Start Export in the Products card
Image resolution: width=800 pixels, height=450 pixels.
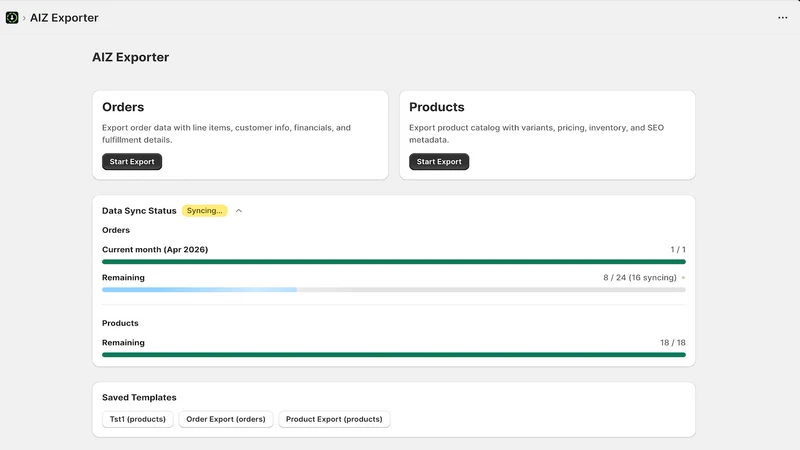pos(439,162)
